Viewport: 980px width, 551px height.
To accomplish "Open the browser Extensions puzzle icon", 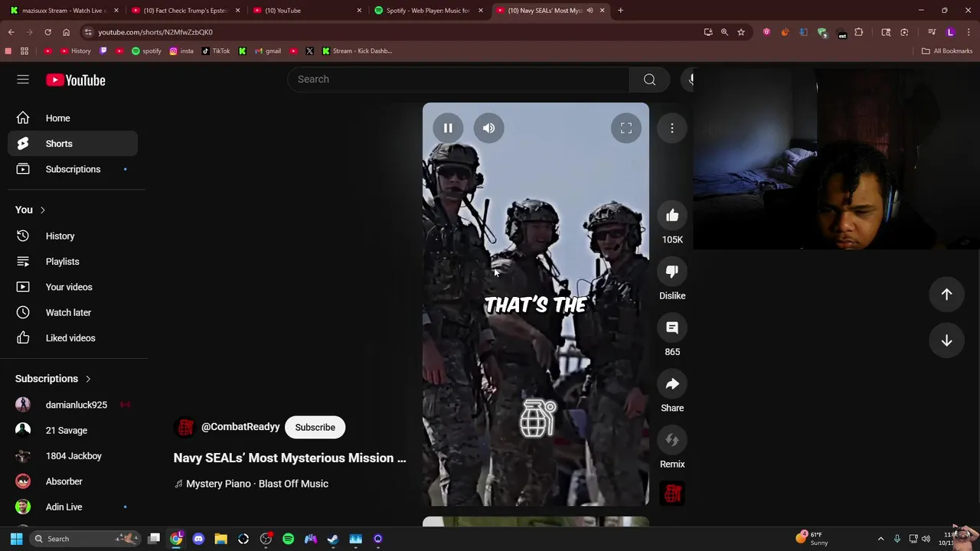I will (x=858, y=32).
